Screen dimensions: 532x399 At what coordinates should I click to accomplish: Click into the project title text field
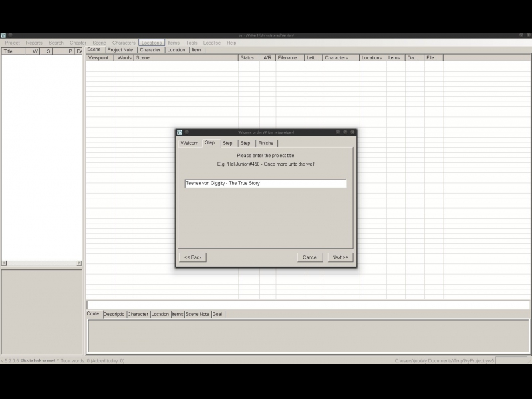coord(265,184)
